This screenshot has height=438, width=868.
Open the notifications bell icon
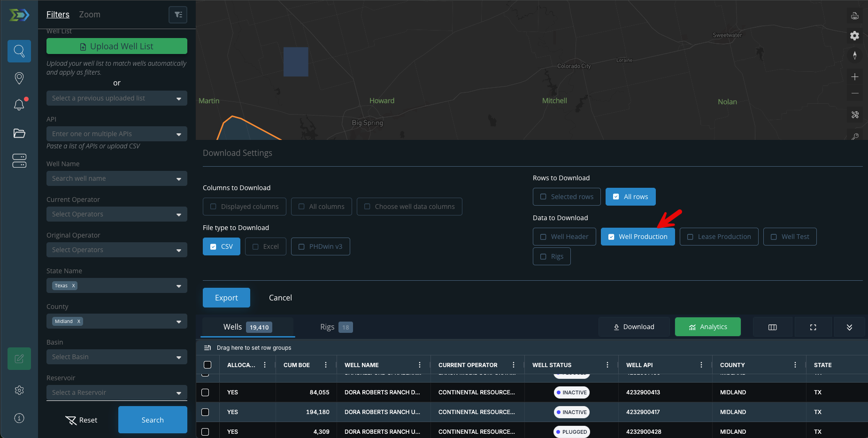19,105
